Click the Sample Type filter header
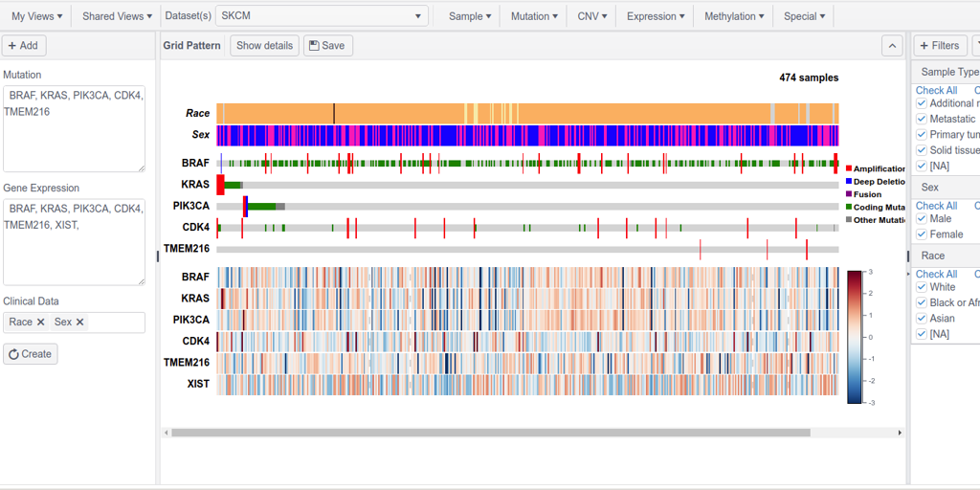Image resolution: width=980 pixels, height=490 pixels. (x=946, y=73)
